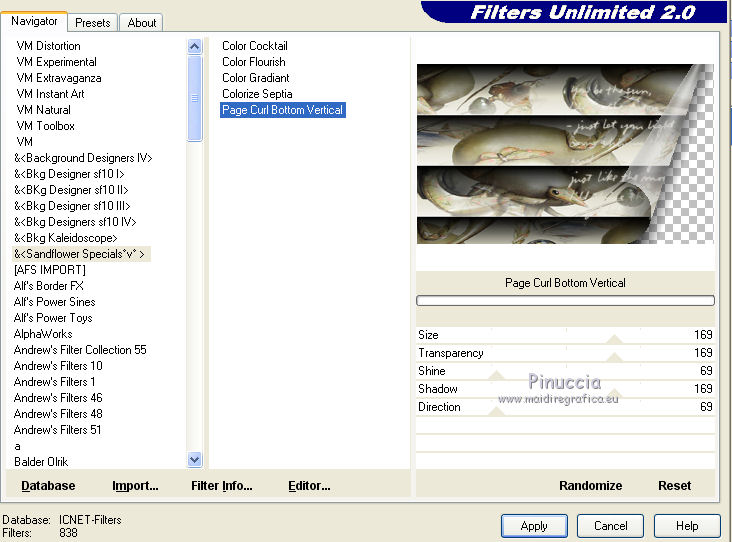Choose the Colorize Septia filter
Image resolution: width=732 pixels, height=542 pixels.
(257, 94)
